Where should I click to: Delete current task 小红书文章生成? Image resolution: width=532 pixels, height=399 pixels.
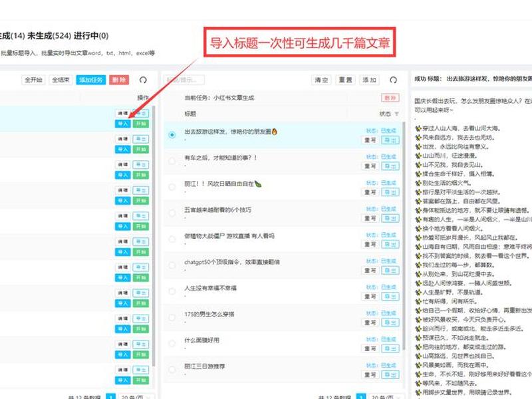[390, 98]
